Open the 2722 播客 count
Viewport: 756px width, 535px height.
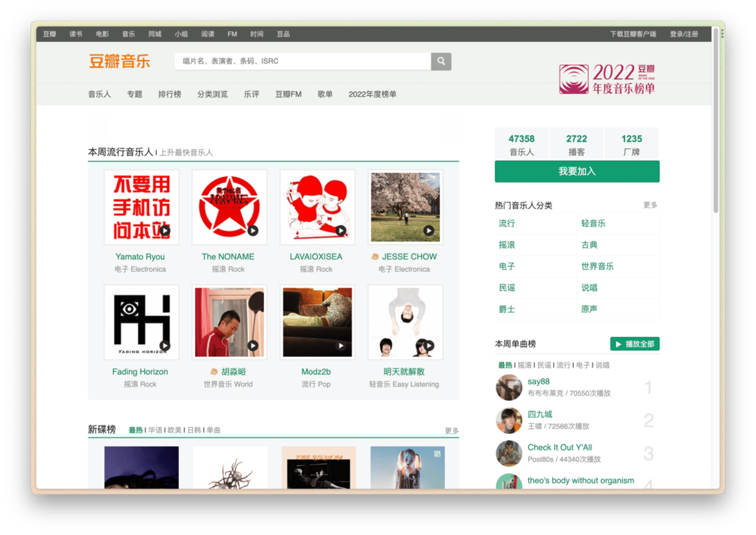pos(576,145)
